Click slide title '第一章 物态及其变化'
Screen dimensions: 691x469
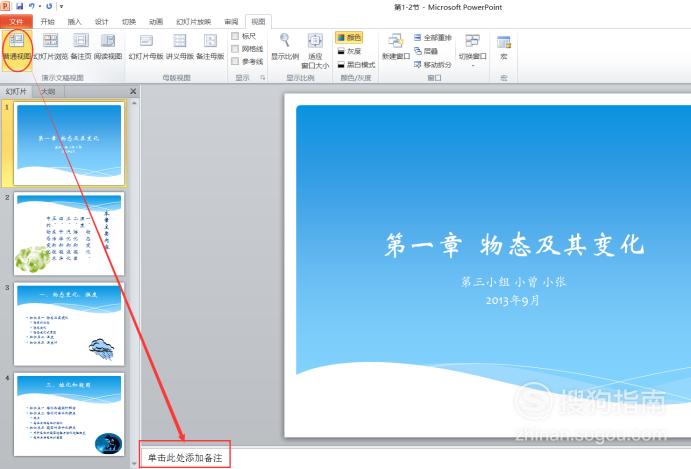[x=514, y=245]
